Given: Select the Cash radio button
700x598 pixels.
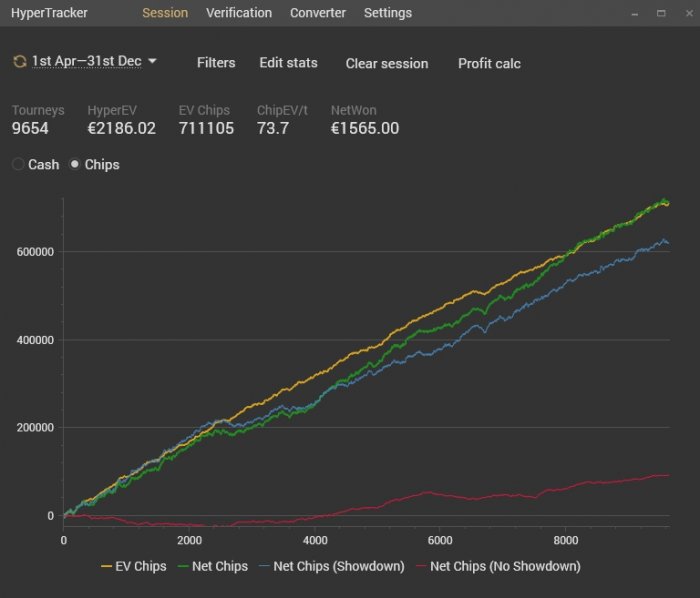Looking at the screenshot, I should pos(18,164).
